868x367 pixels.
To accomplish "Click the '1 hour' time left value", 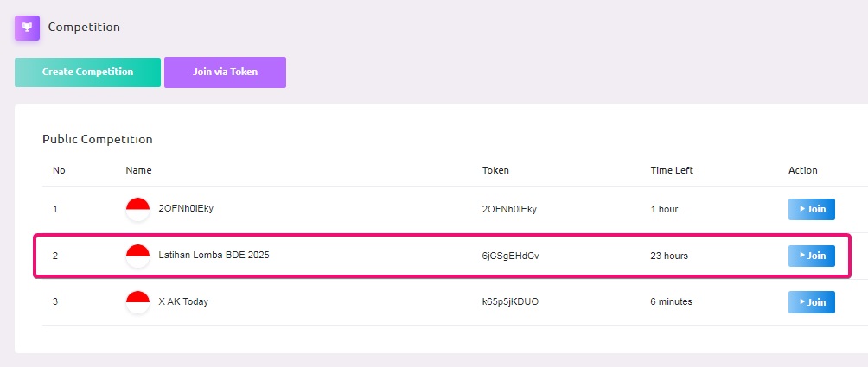I will (x=664, y=210).
